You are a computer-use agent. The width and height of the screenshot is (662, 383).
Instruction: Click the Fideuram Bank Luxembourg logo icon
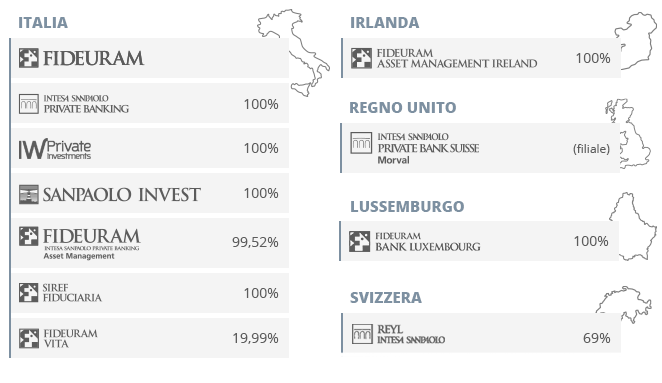click(x=360, y=242)
